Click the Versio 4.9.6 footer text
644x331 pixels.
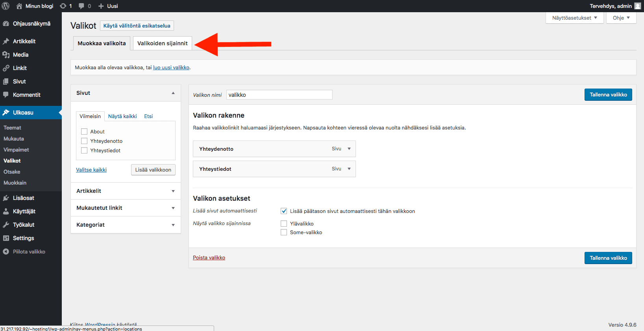[622, 325]
